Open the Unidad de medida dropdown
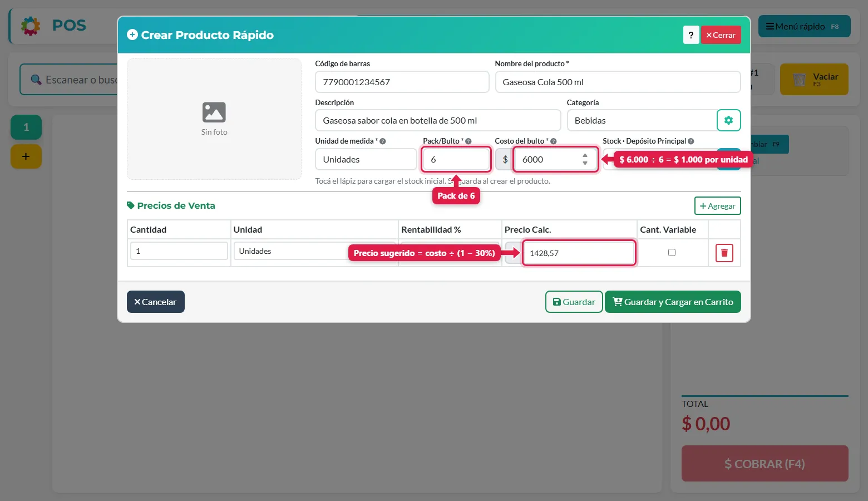This screenshot has height=501, width=868. 366,159
